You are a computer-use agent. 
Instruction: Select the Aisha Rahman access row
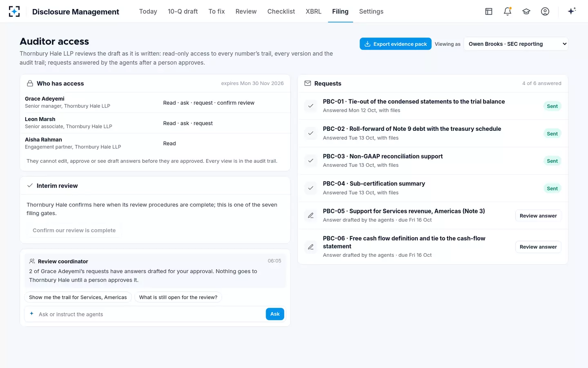[155, 143]
